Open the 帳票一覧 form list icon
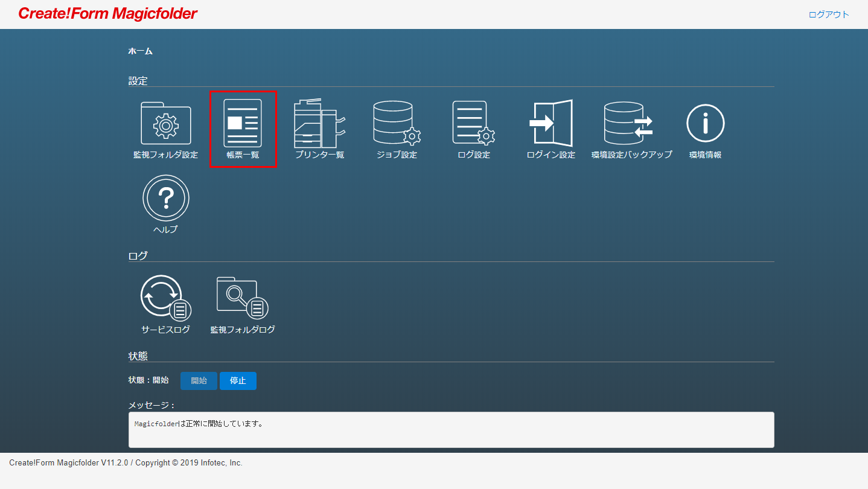The height and width of the screenshot is (489, 868). click(x=243, y=123)
